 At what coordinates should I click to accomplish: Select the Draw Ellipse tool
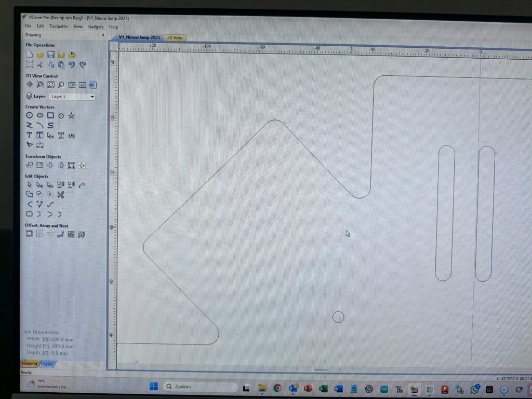click(40, 116)
